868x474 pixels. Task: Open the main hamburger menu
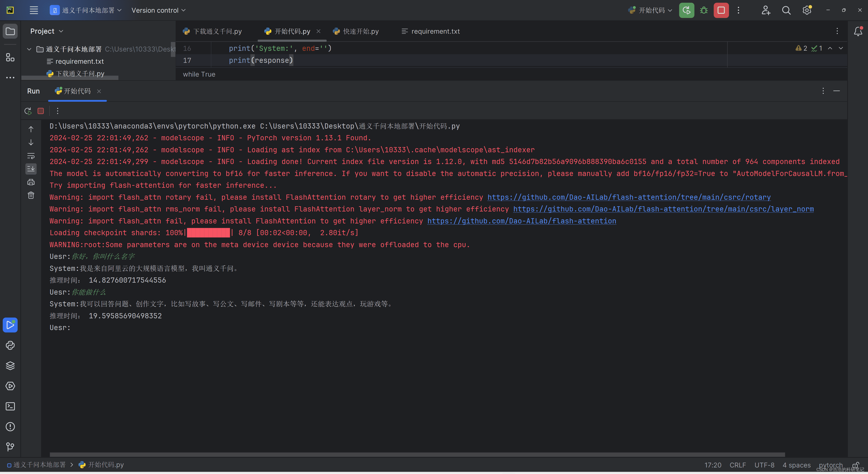pyautogui.click(x=34, y=10)
